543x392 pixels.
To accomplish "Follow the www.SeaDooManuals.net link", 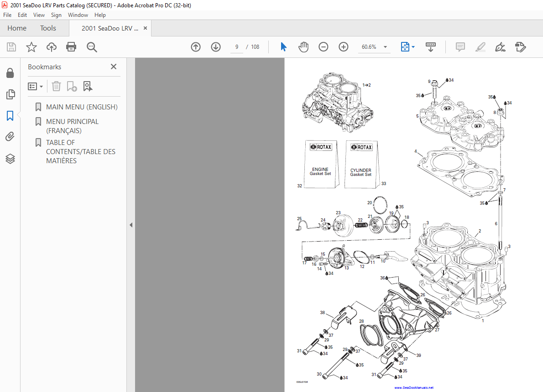I will click(x=414, y=387).
